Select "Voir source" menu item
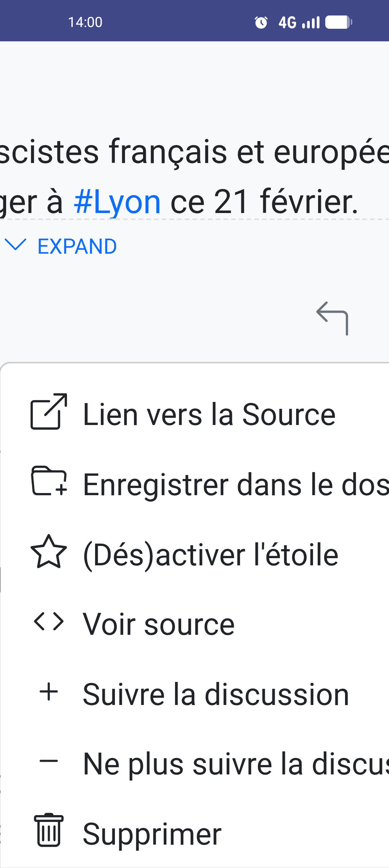 (x=158, y=624)
